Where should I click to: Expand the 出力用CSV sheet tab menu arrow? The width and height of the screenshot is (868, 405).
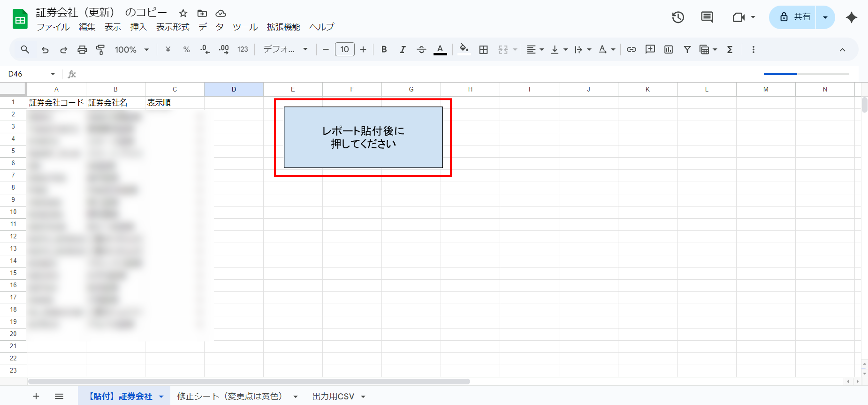[363, 397]
